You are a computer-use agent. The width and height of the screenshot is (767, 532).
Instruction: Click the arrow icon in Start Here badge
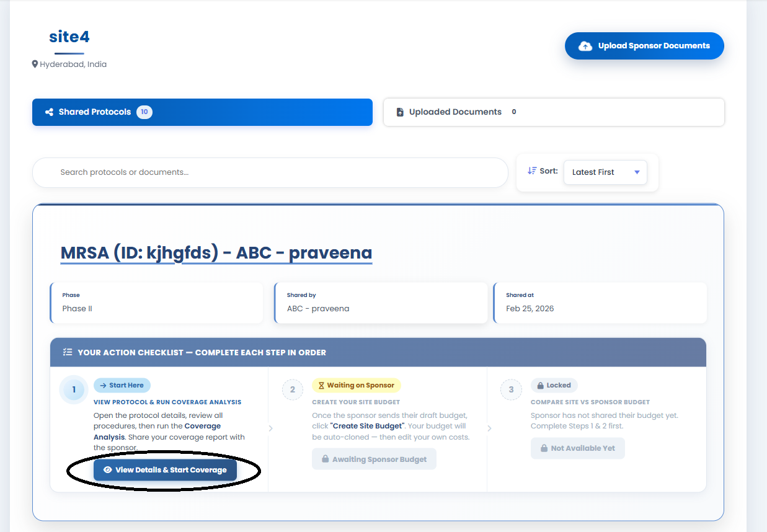[x=103, y=385]
